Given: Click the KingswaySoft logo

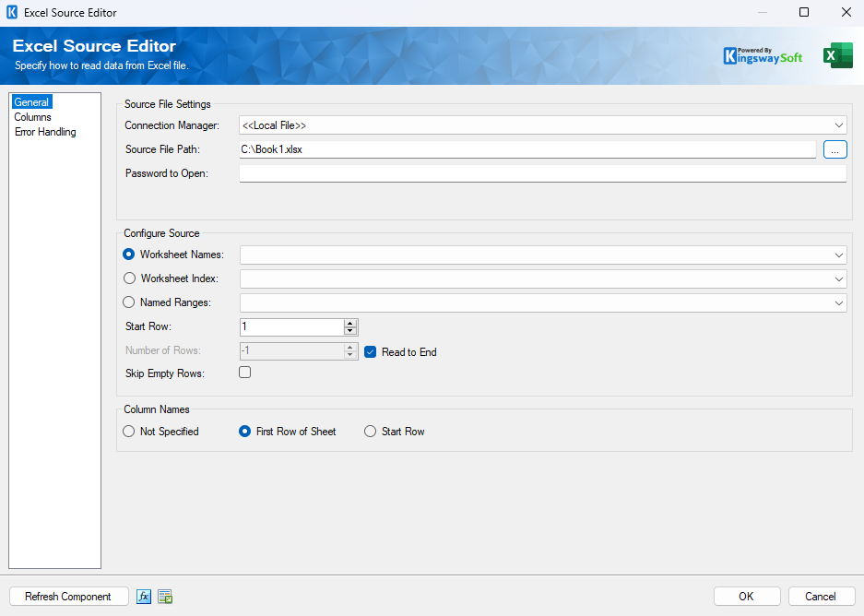Looking at the screenshot, I should 763,56.
